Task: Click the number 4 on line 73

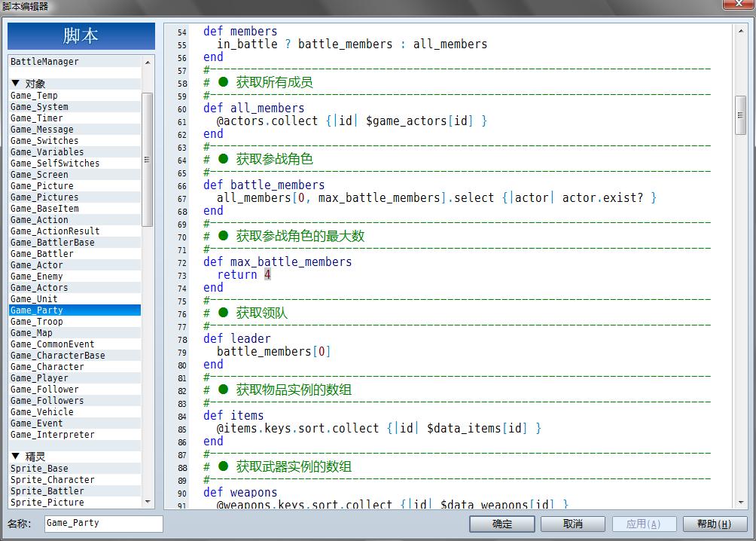Action: (267, 274)
